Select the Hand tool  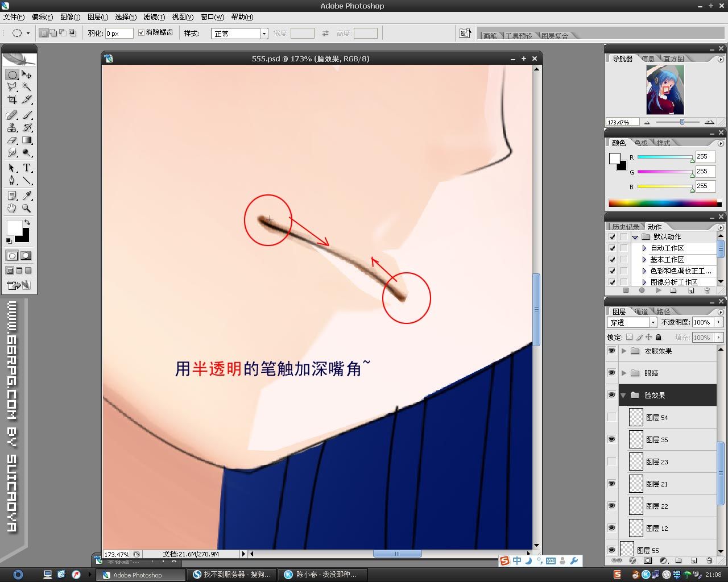[x=12, y=209]
